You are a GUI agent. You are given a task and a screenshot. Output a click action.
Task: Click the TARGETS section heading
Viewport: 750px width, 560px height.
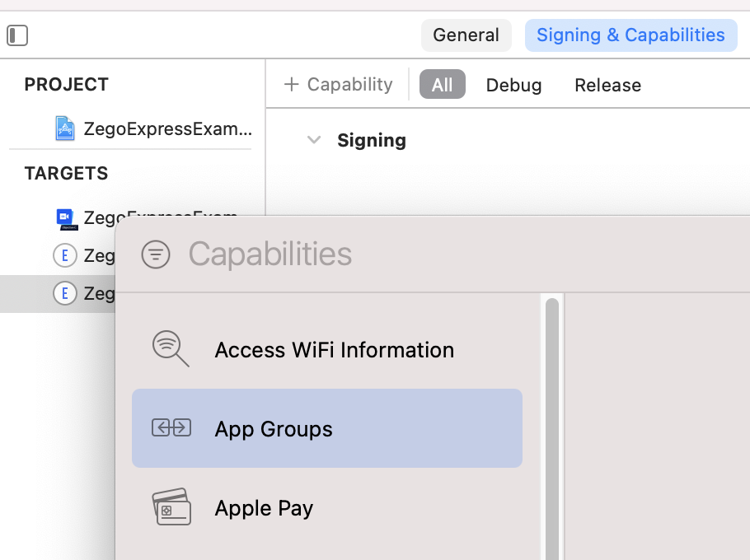point(67,174)
